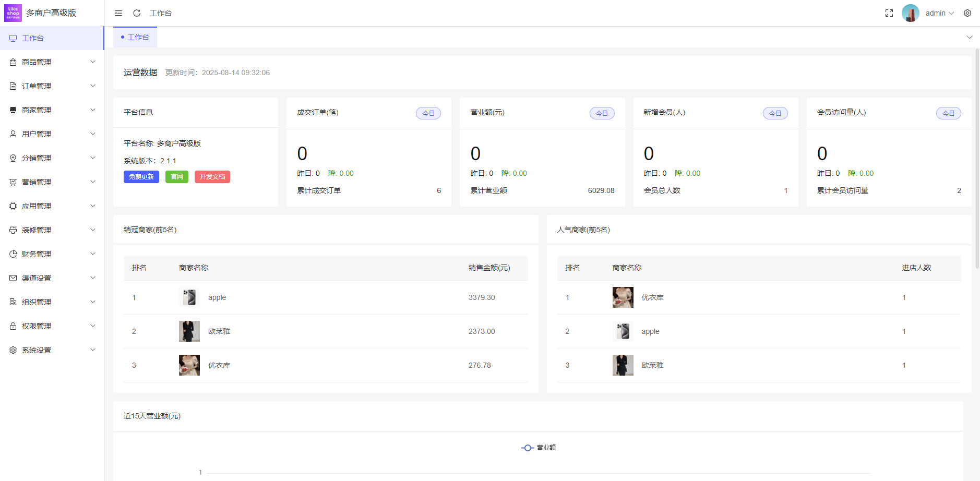The width and height of the screenshot is (980, 481).
Task: Click the admin avatar picture
Action: point(910,13)
